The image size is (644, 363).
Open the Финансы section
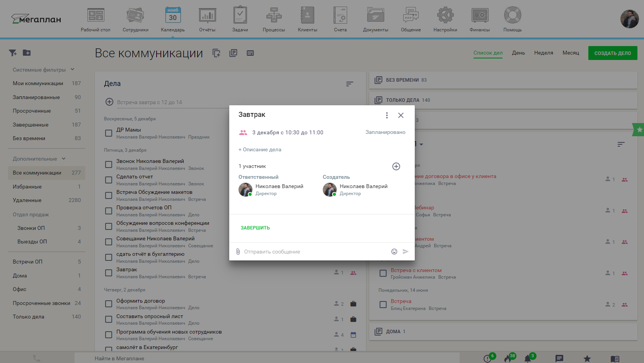pyautogui.click(x=479, y=19)
